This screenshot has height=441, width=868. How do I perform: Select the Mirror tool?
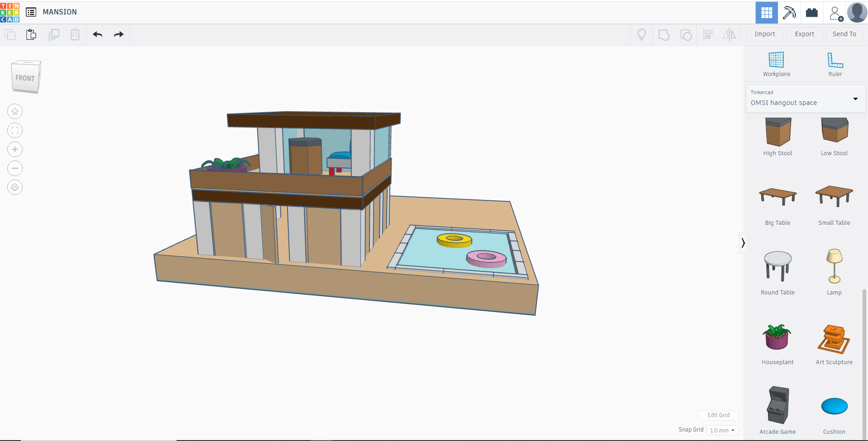pos(729,34)
